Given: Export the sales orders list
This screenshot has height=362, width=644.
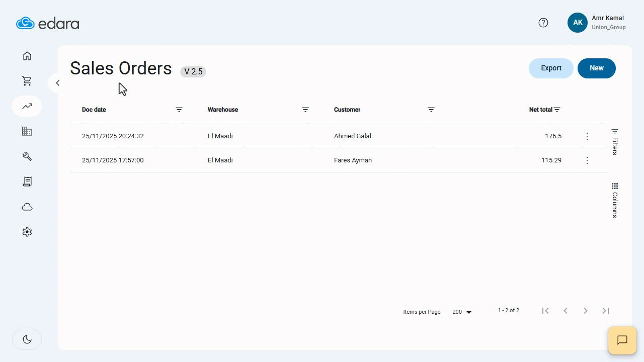Looking at the screenshot, I should click(x=551, y=68).
